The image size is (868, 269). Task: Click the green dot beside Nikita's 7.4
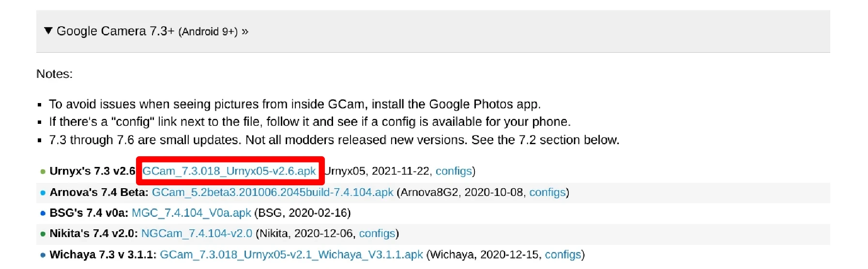(43, 234)
